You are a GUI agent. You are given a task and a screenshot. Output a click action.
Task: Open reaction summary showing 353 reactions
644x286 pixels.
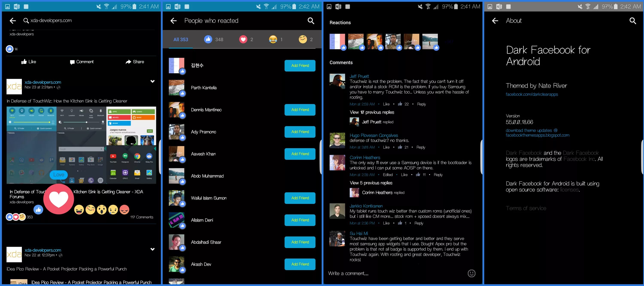coord(19,217)
